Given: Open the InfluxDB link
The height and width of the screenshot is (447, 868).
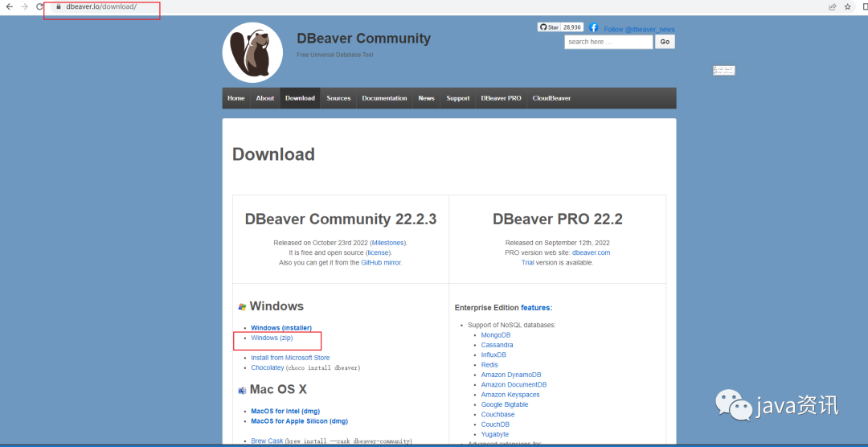Looking at the screenshot, I should coord(493,355).
